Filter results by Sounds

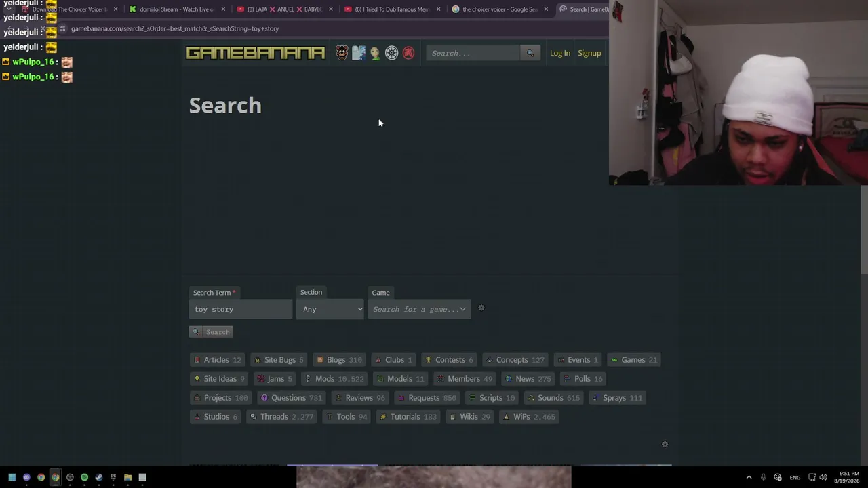click(x=554, y=398)
